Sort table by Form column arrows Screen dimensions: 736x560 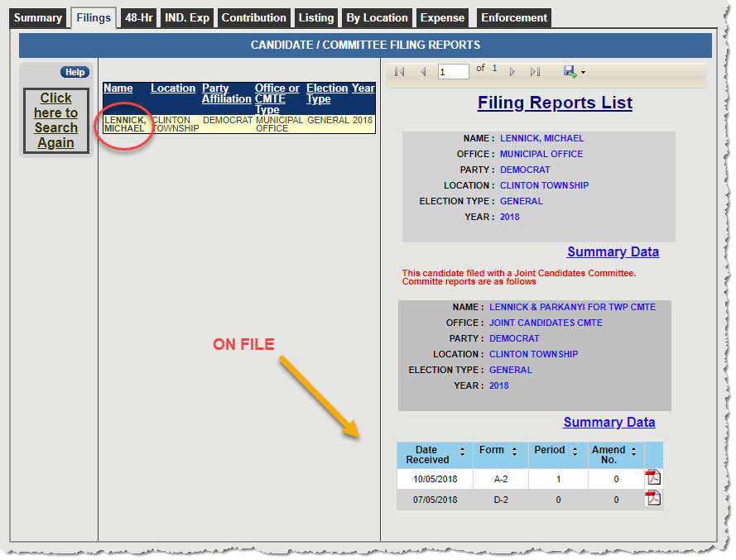(x=514, y=452)
